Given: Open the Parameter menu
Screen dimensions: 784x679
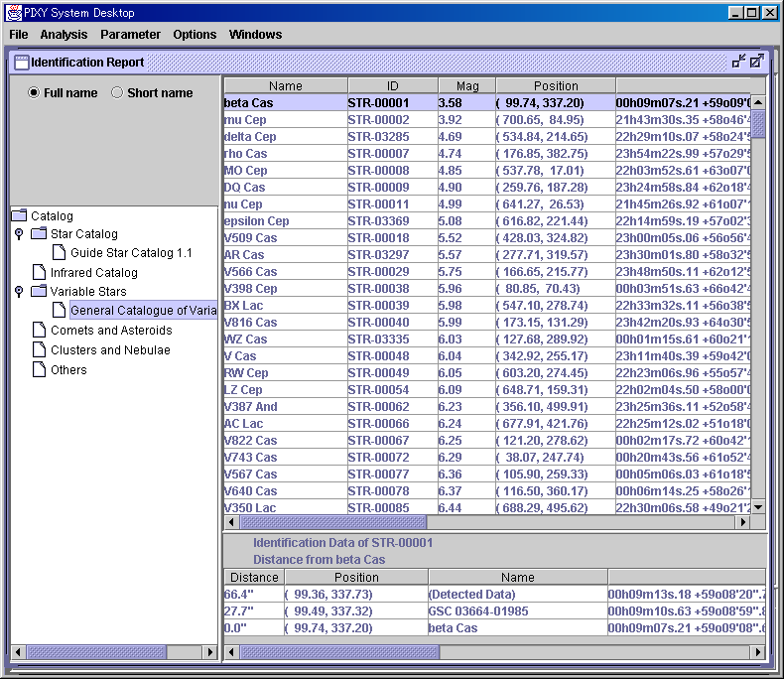Looking at the screenshot, I should click(130, 34).
